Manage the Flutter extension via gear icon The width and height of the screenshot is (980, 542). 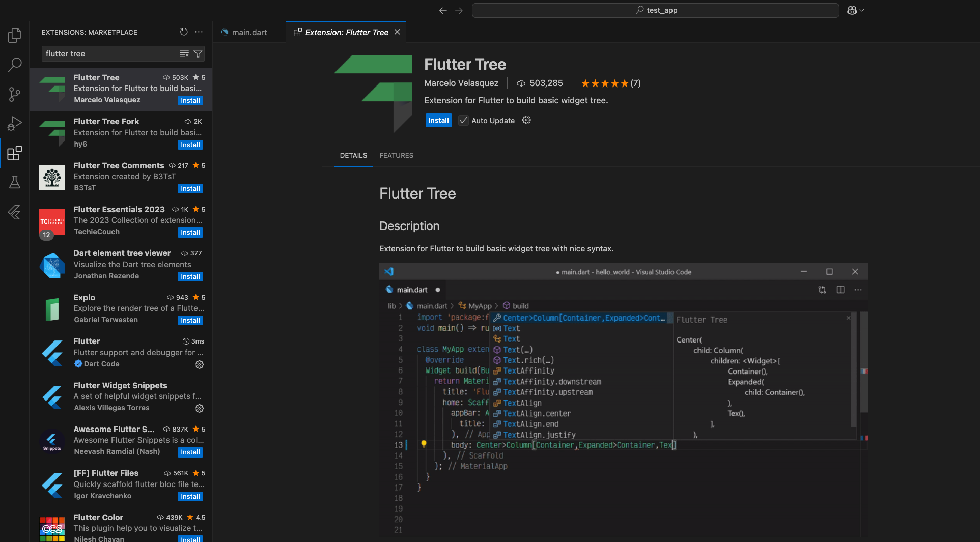click(200, 364)
